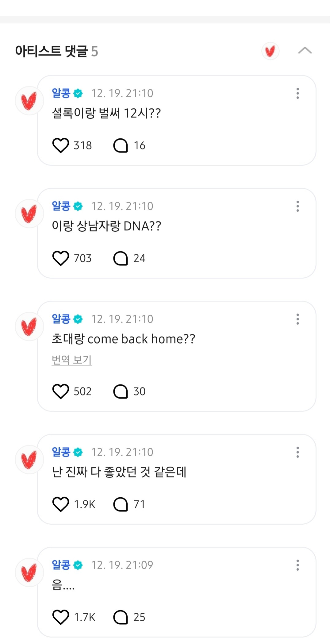Image resolution: width=330 pixels, height=644 pixels.
Task: Open 알콩 profile name on first comment
Action: 61,93
